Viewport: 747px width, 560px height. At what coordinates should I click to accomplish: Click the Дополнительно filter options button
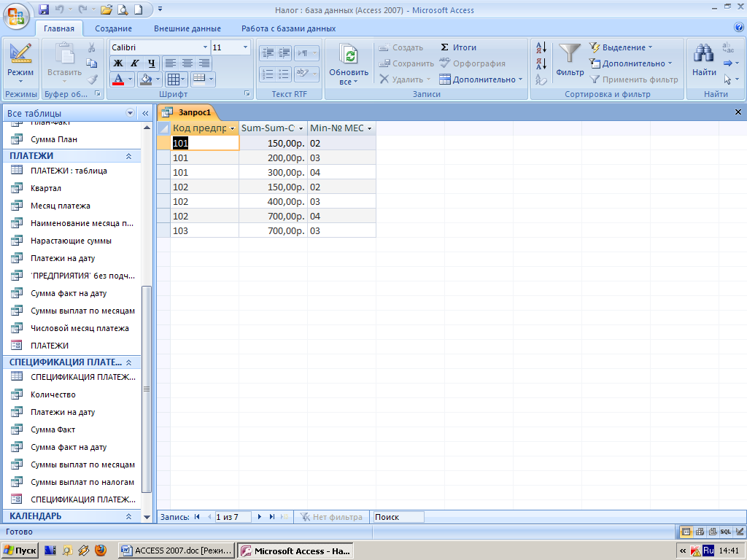point(630,63)
